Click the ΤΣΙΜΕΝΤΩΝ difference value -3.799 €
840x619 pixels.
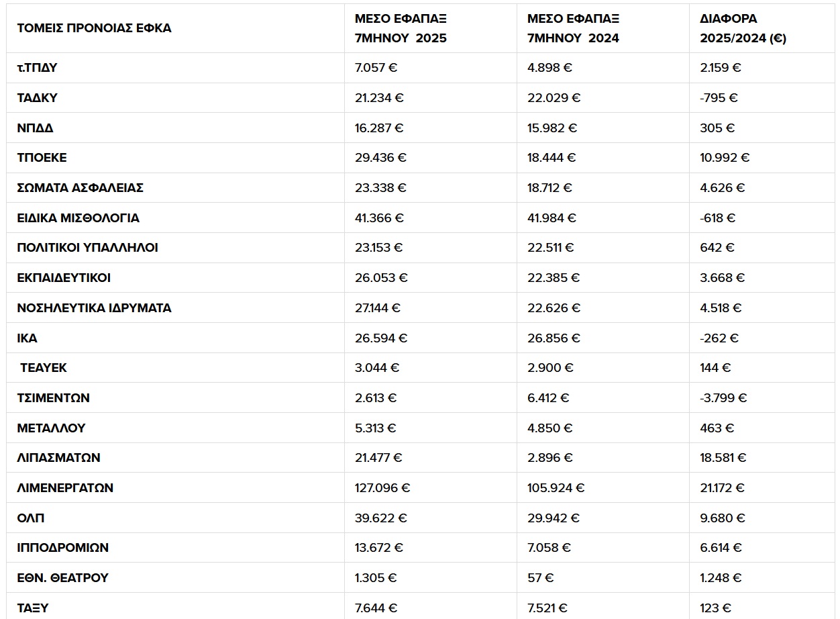(723, 398)
